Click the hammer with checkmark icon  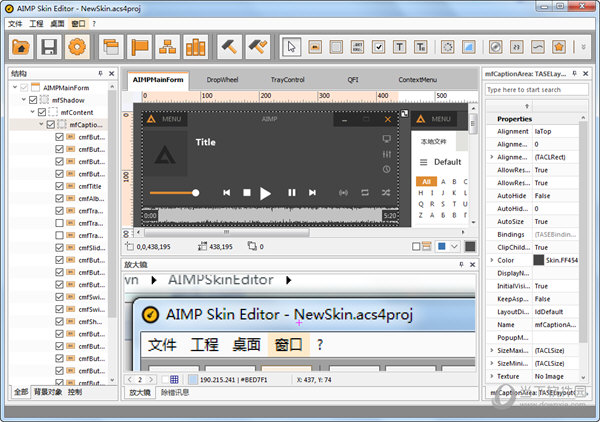[x=258, y=47]
